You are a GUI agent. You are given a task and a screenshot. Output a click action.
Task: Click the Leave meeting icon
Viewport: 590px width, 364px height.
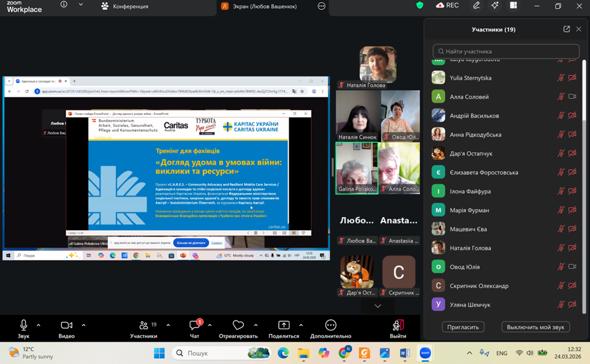[398, 326]
